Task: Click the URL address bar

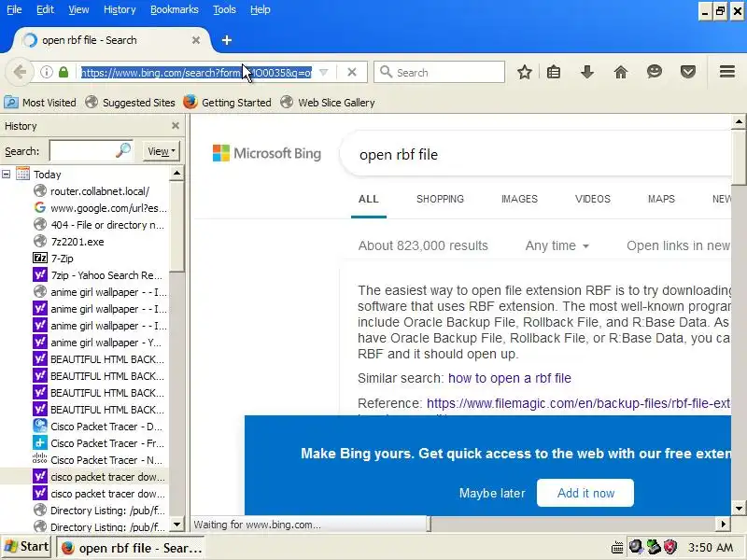Action: click(196, 73)
